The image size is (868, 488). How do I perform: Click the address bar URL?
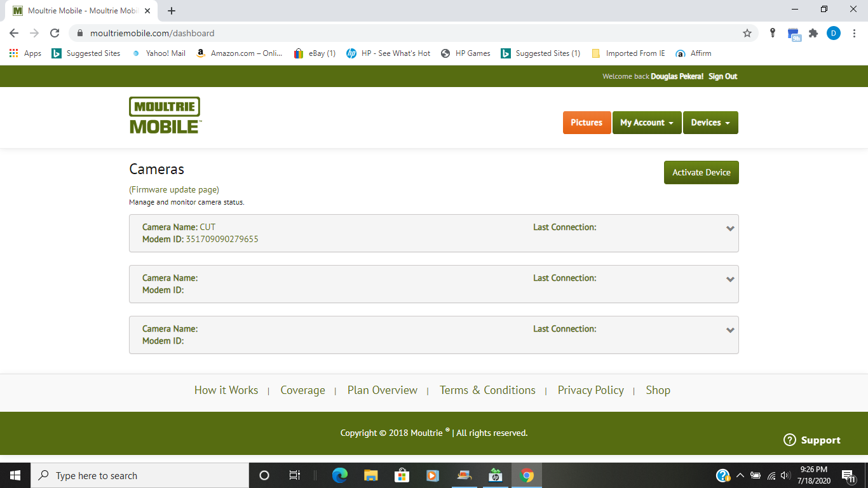point(153,33)
